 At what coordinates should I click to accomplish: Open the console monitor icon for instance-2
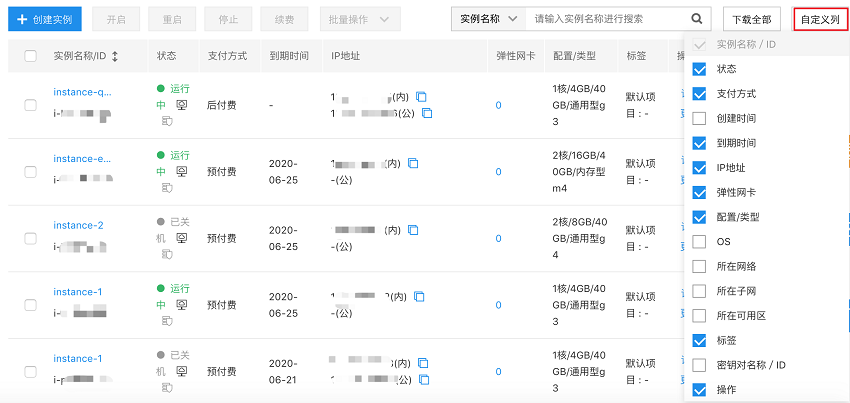[181, 239]
